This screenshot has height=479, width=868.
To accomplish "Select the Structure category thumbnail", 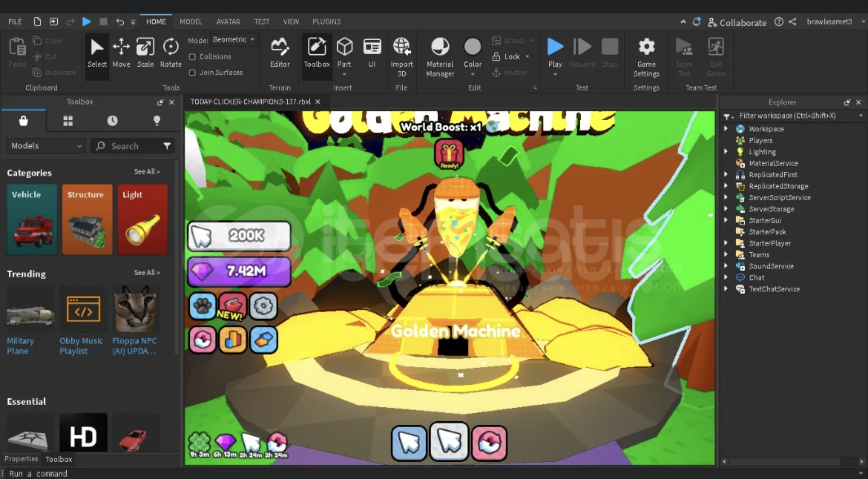I will tap(87, 219).
